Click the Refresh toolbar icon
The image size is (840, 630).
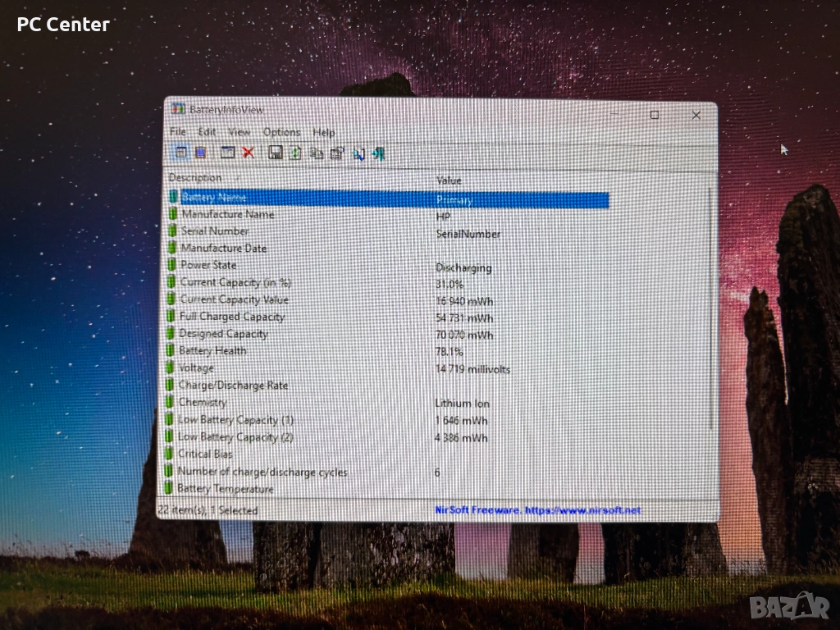coord(295,153)
